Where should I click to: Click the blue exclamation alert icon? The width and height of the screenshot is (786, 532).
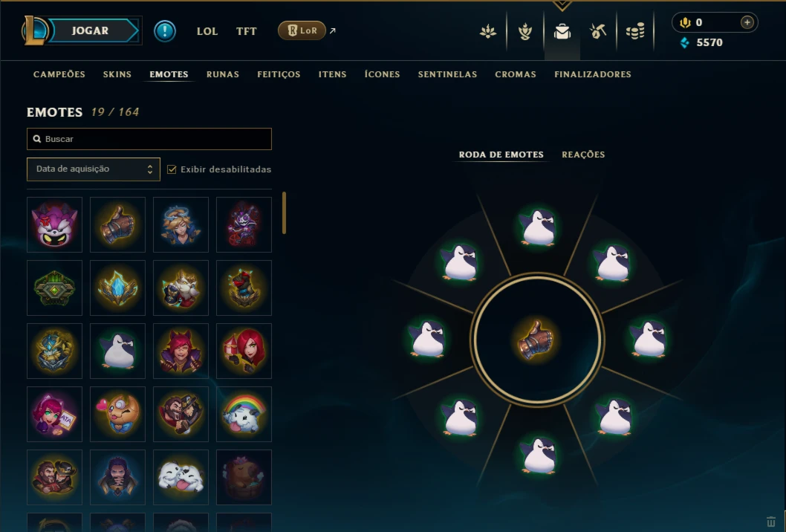point(164,31)
